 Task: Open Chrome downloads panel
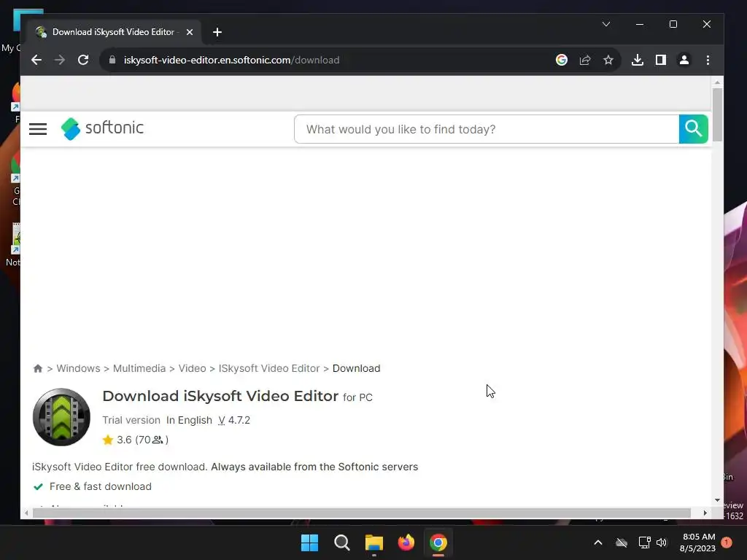pos(638,60)
